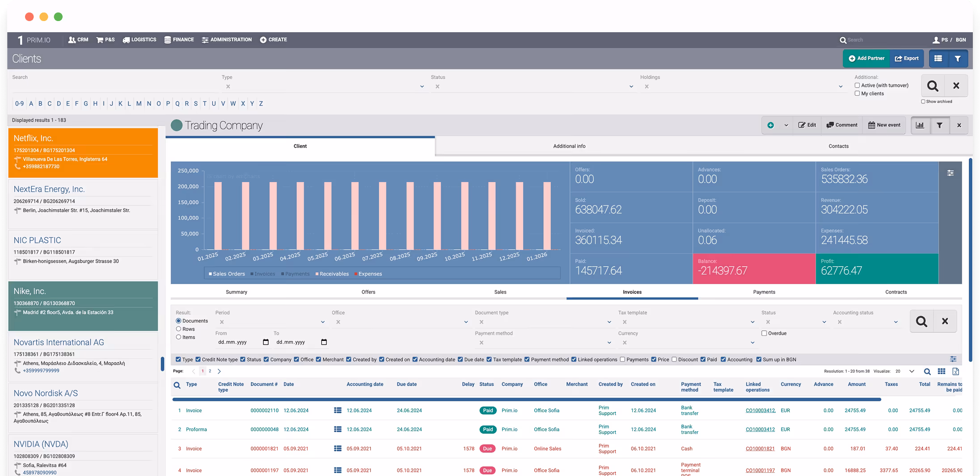The width and height of the screenshot is (980, 476).
Task: Open the bar chart view for Trading Company
Action: coord(920,125)
